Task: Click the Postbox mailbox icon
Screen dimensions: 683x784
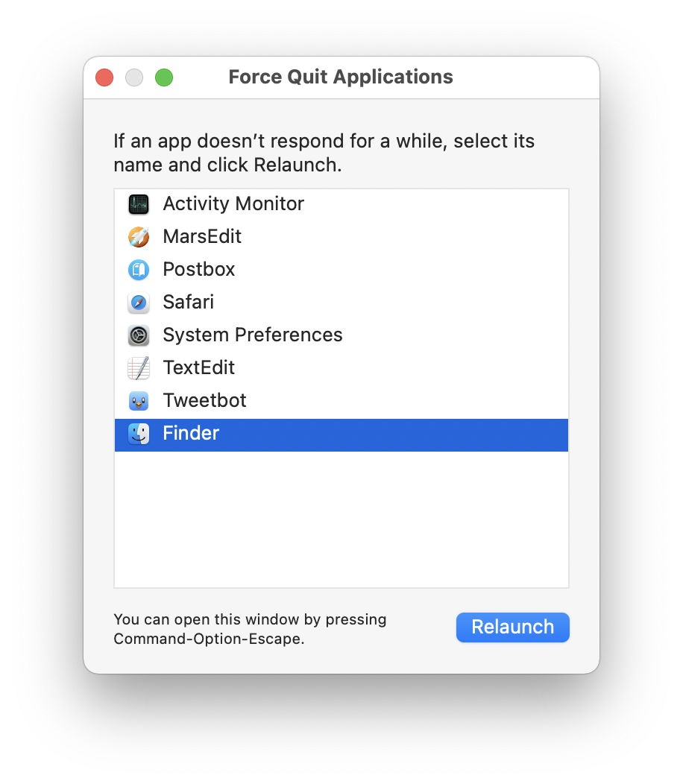Action: [139, 270]
